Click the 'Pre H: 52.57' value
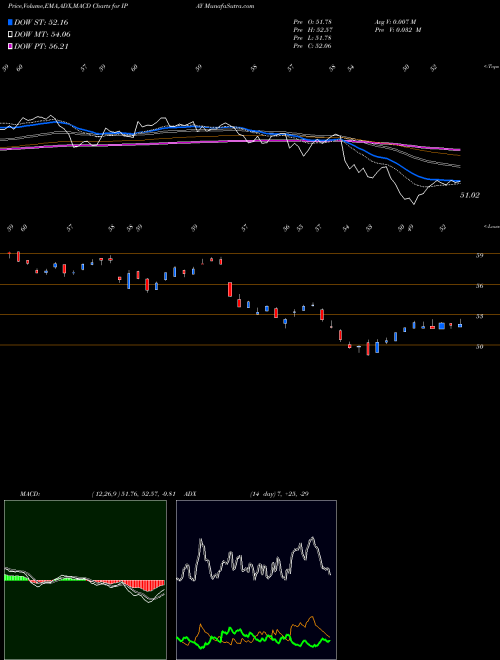The height and width of the screenshot is (660, 500). 313,30
